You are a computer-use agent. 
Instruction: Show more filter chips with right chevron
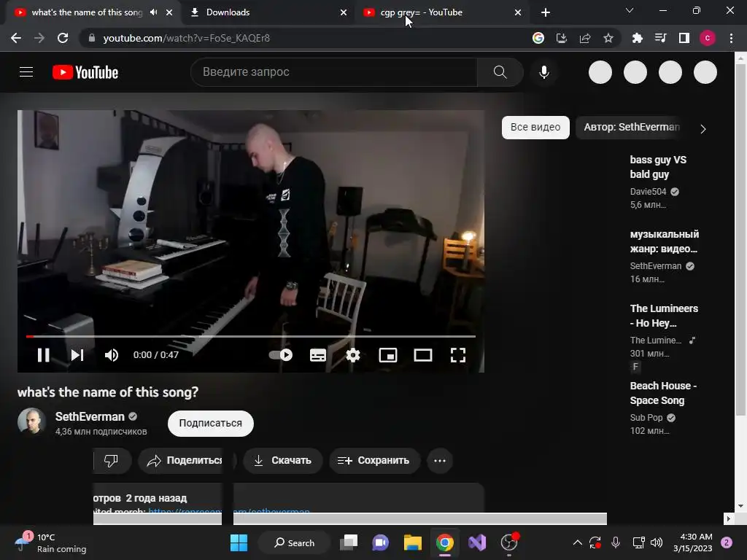703,128
